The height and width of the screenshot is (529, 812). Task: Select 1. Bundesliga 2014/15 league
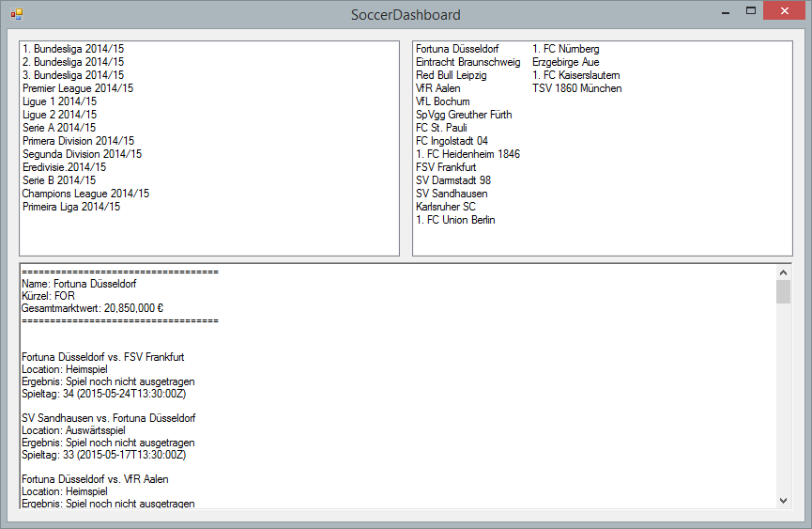click(73, 49)
